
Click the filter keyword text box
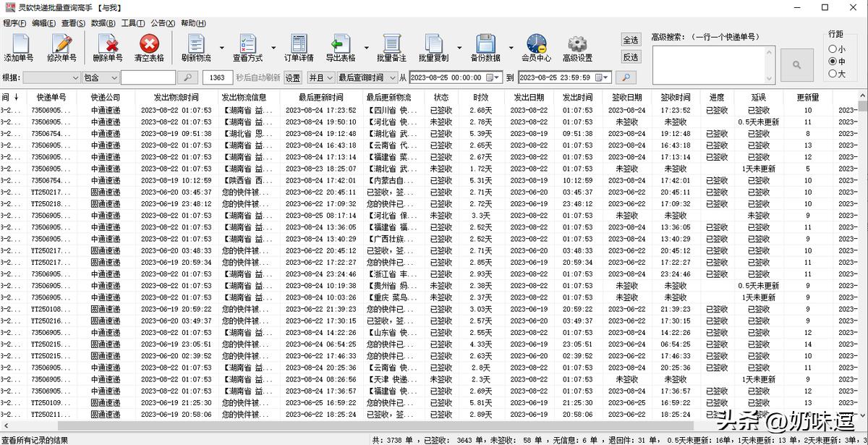click(x=148, y=77)
